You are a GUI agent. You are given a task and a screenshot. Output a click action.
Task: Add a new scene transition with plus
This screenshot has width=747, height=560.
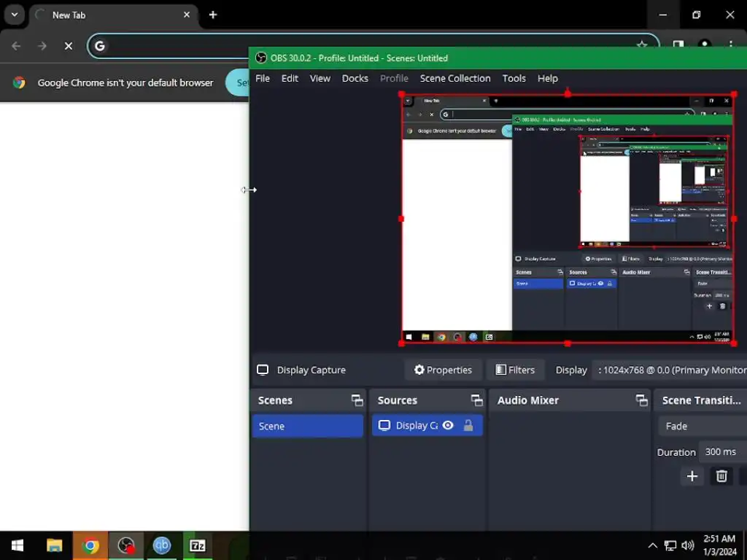coord(692,476)
